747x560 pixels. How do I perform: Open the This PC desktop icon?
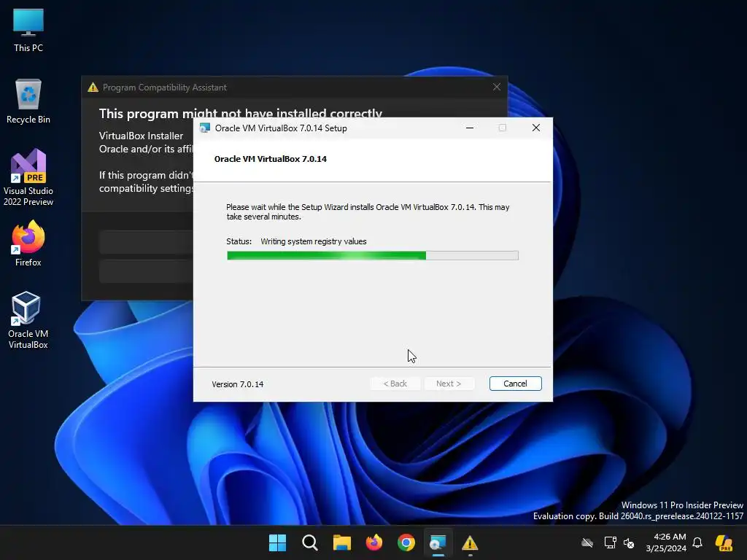pos(28,31)
